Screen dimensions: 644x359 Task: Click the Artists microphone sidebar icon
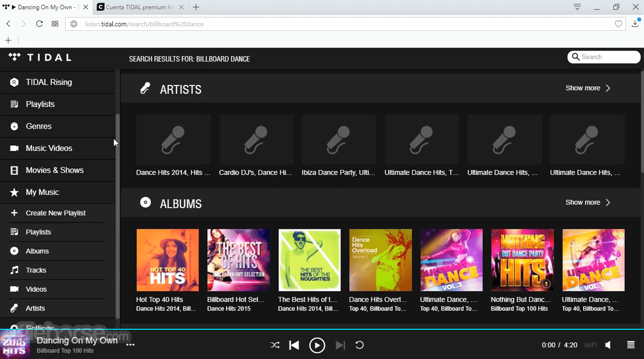tap(14, 308)
